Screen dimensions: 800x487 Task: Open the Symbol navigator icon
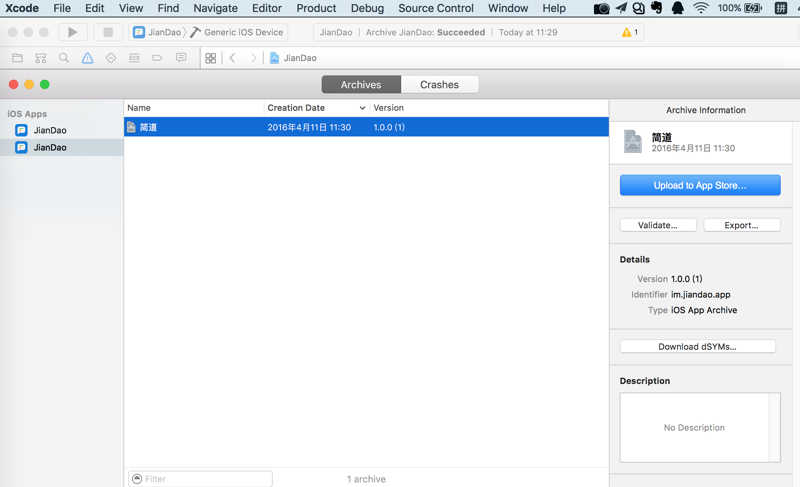41,58
